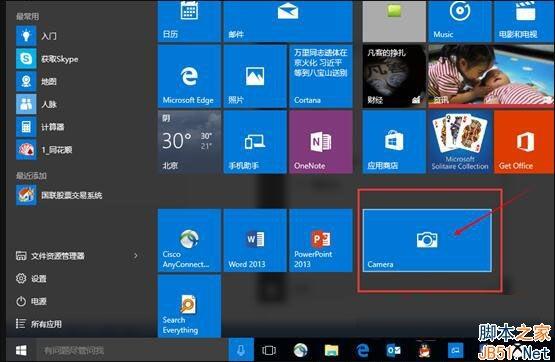The image size is (555, 362).
Task: Open Microsoft Solitaire Collection tile
Action: click(x=460, y=142)
